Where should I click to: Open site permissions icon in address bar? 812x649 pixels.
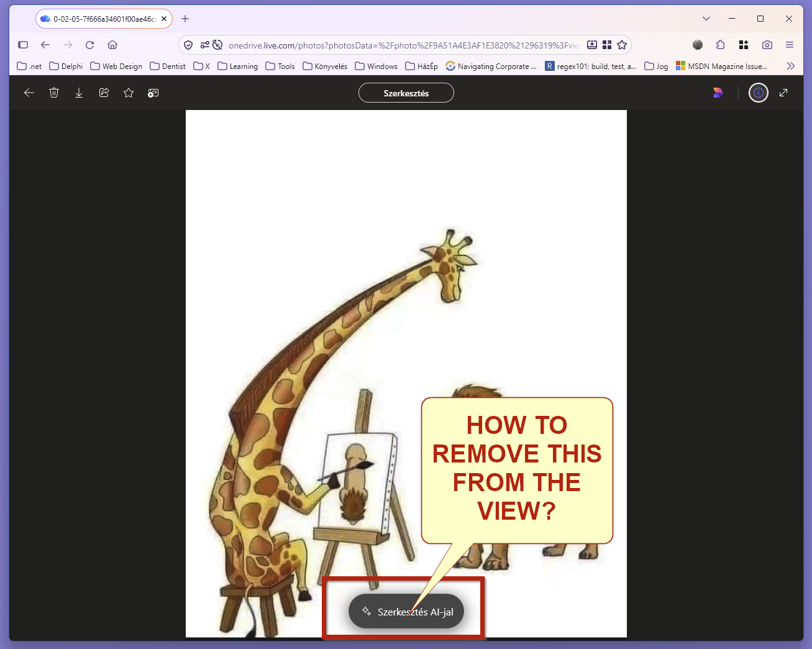click(x=204, y=45)
